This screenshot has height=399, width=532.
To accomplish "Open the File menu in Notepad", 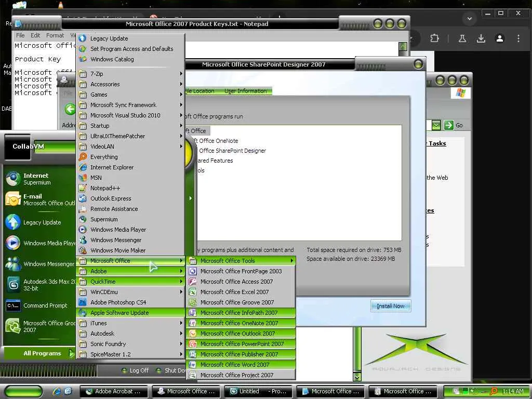I will tap(20, 35).
